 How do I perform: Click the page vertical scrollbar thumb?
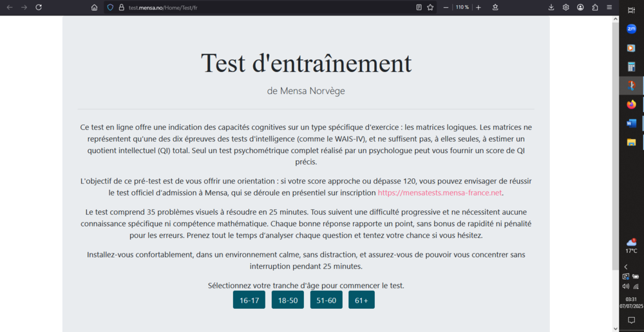615,145
